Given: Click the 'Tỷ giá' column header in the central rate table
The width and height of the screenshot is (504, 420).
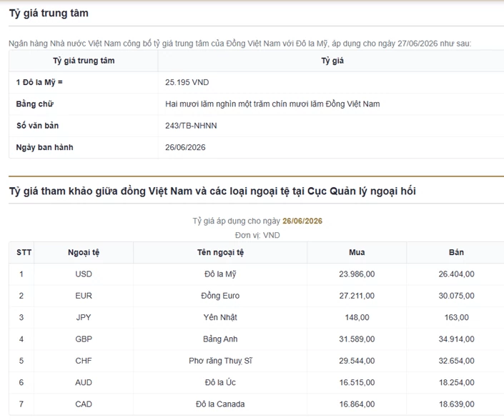Looking at the screenshot, I should pyautogui.click(x=332, y=61).
